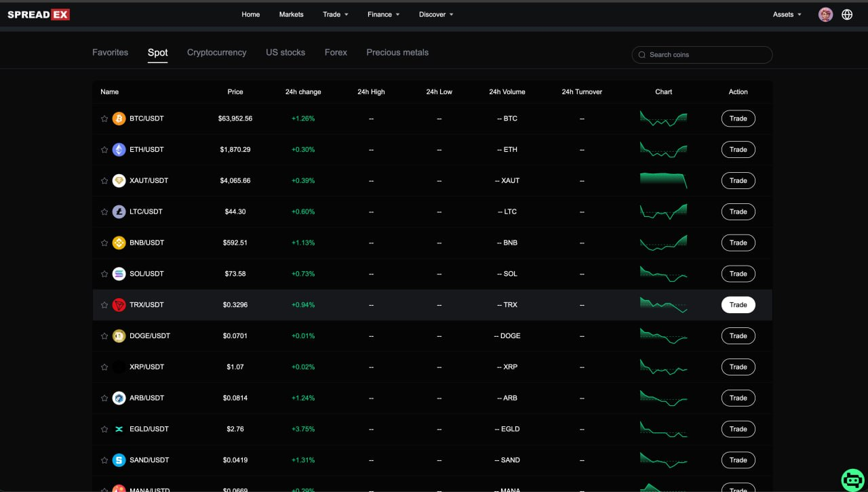868x492 pixels.
Task: Expand the Discover dropdown menu
Action: pos(436,14)
